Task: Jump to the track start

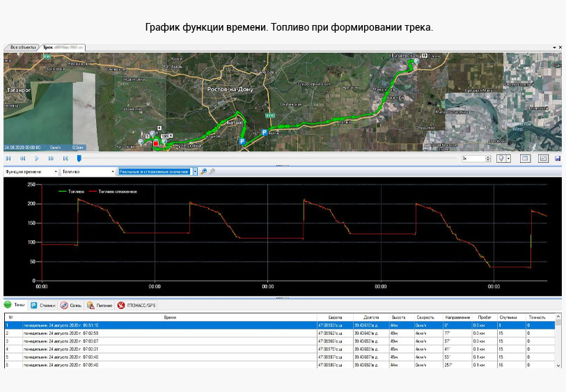Action: [x=9, y=159]
